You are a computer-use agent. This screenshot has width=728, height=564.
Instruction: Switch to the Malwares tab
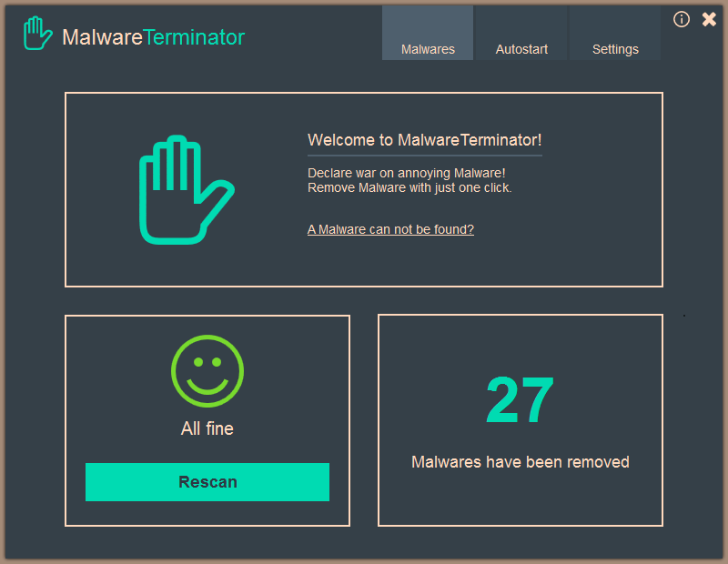tap(428, 33)
